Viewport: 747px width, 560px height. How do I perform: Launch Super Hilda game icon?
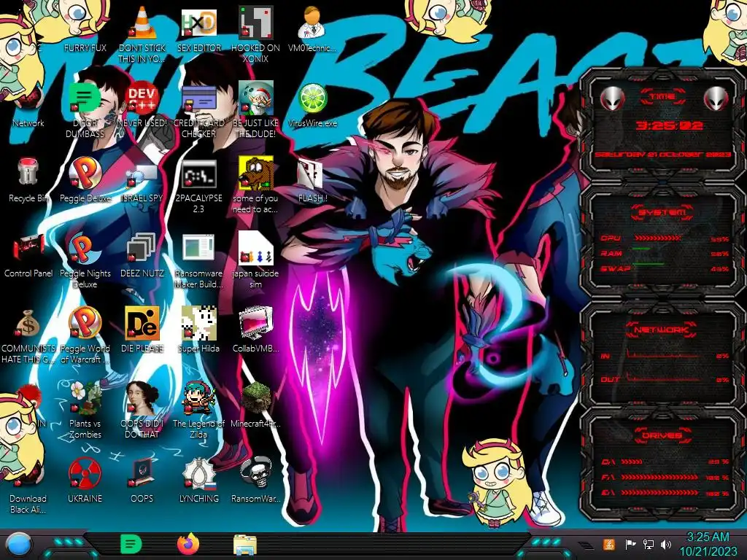[x=198, y=323]
